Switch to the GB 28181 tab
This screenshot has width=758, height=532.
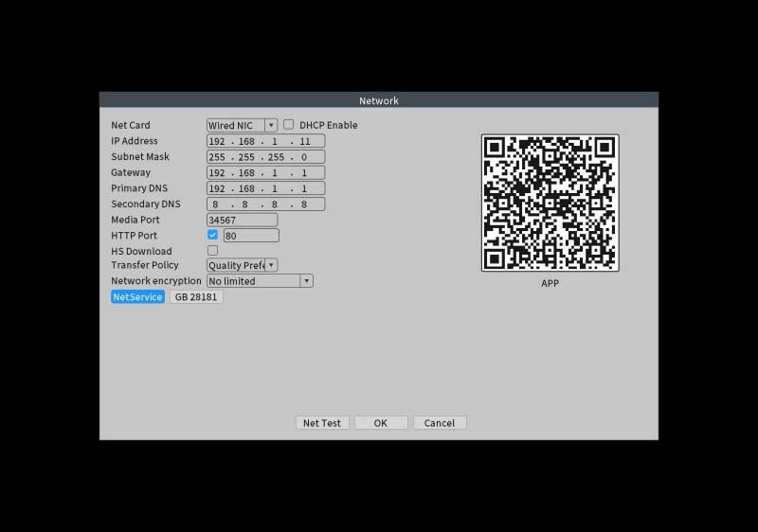[196, 297]
